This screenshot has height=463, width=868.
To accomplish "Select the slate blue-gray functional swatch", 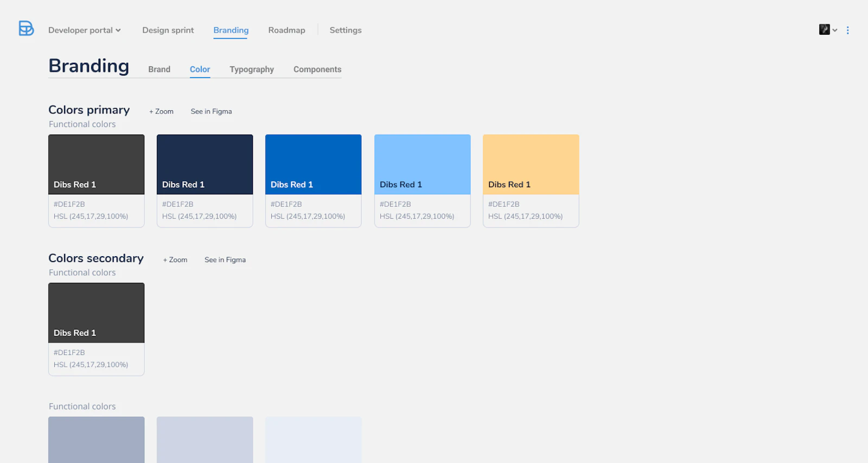I will pyautogui.click(x=97, y=440).
